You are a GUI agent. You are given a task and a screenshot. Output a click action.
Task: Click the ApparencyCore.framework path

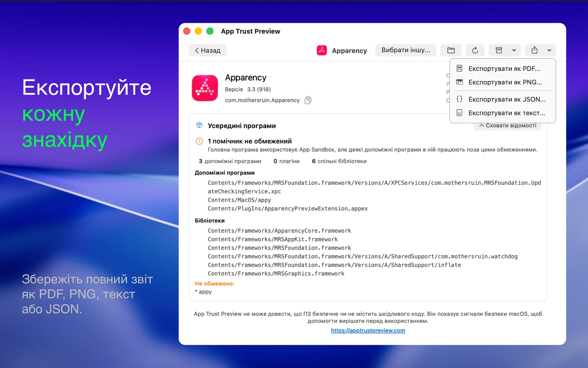pyautogui.click(x=279, y=231)
